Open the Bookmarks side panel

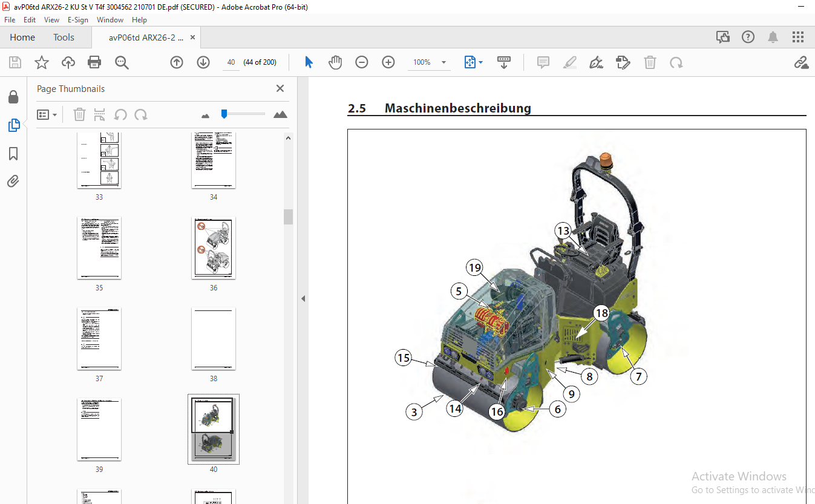click(x=13, y=154)
